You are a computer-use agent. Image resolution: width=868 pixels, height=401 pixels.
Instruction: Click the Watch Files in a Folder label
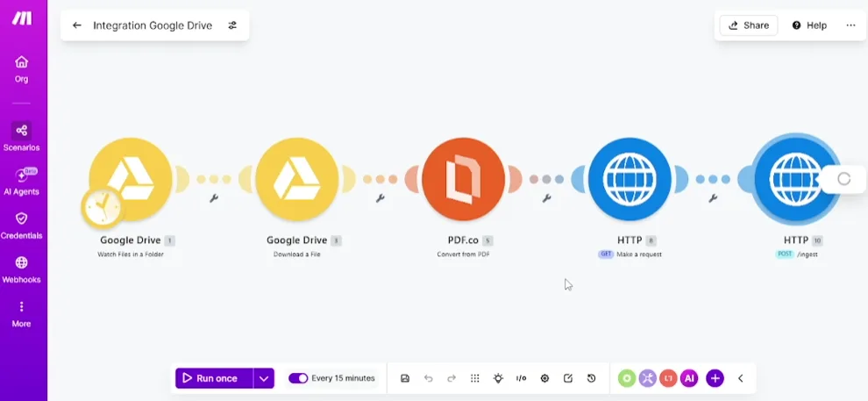coord(131,254)
